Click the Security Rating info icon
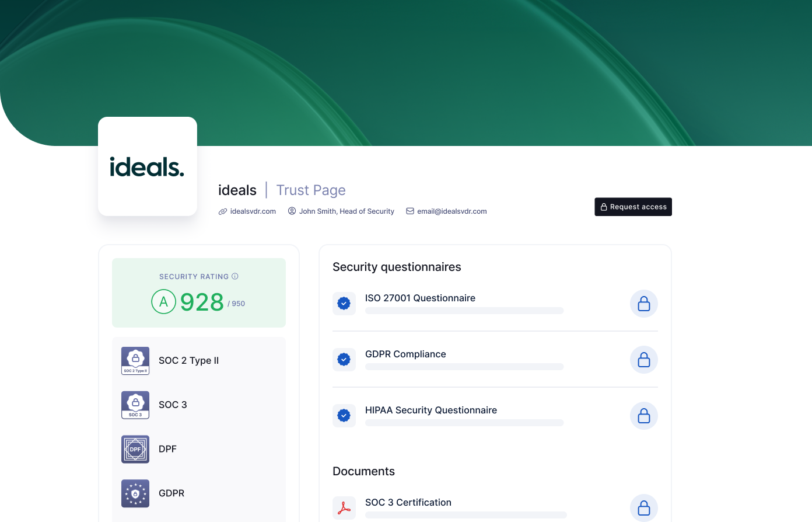812x522 pixels. [x=235, y=276]
